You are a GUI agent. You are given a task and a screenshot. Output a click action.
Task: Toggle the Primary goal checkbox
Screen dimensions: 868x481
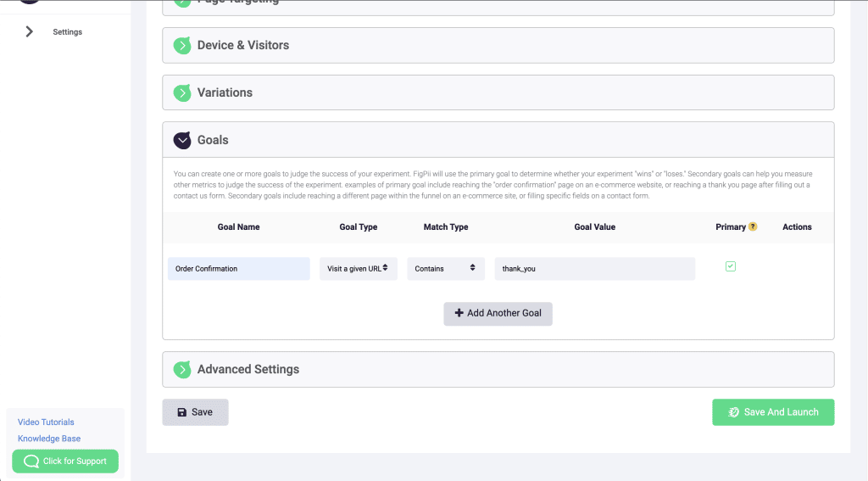coord(731,266)
